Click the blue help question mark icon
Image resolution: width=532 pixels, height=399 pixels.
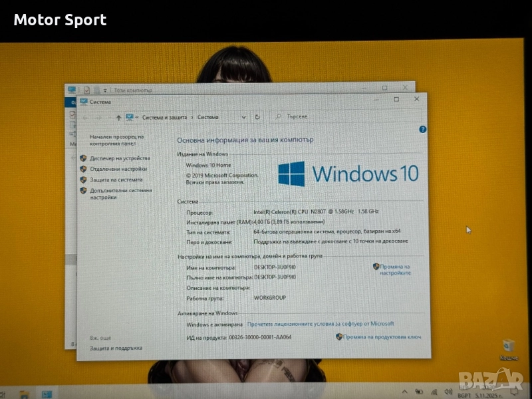click(x=423, y=130)
